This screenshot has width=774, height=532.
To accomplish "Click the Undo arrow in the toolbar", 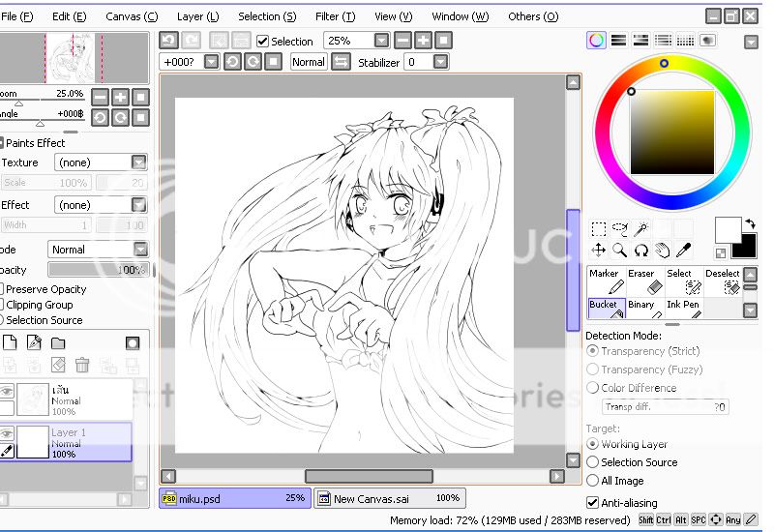I will tap(168, 41).
